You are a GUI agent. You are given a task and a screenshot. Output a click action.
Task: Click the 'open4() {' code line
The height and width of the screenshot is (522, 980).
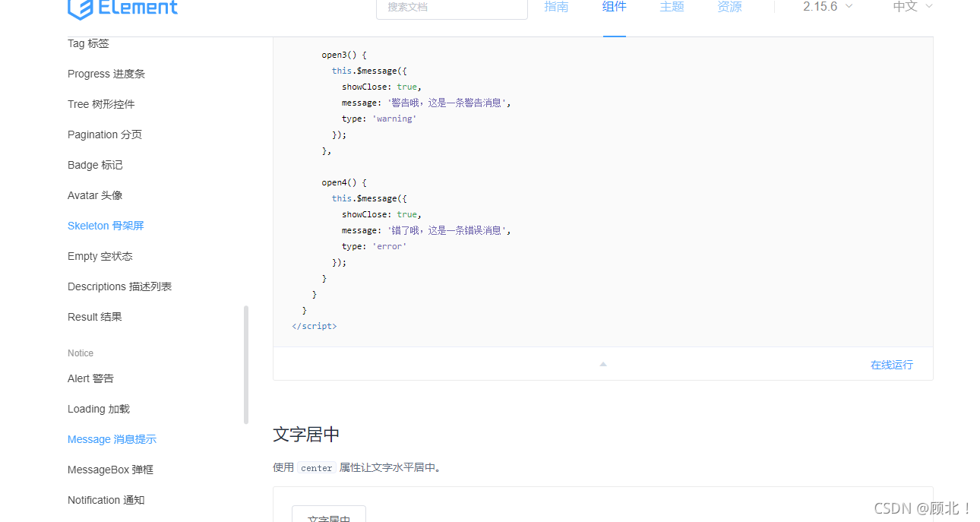coord(344,182)
